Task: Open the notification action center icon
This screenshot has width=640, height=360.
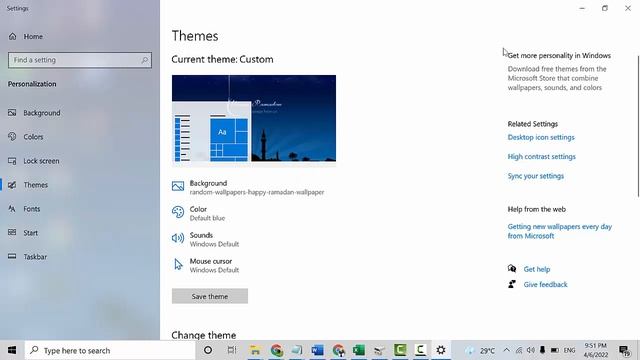Action: (x=624, y=350)
